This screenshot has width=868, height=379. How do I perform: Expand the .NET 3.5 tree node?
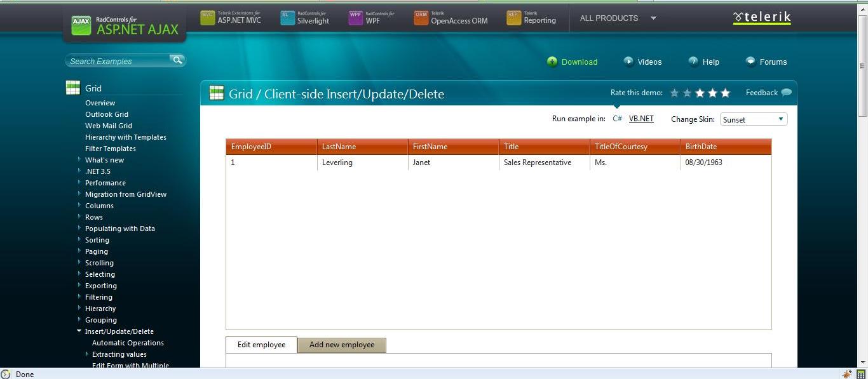tap(79, 171)
